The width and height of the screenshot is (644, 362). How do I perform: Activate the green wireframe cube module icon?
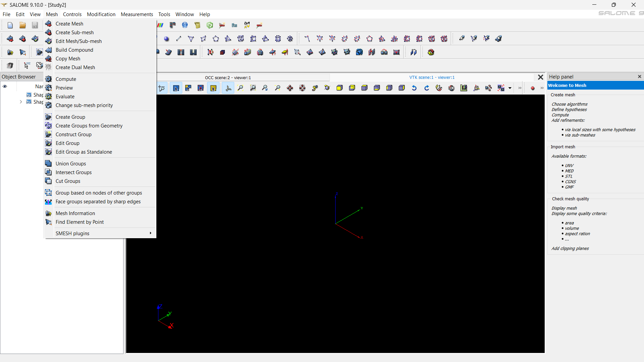point(210,25)
